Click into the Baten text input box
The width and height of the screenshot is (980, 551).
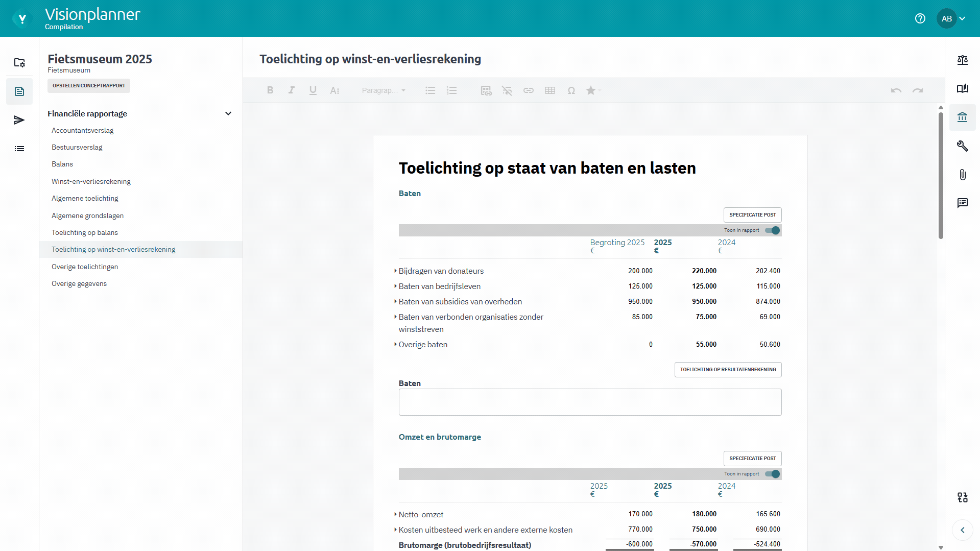tap(590, 402)
